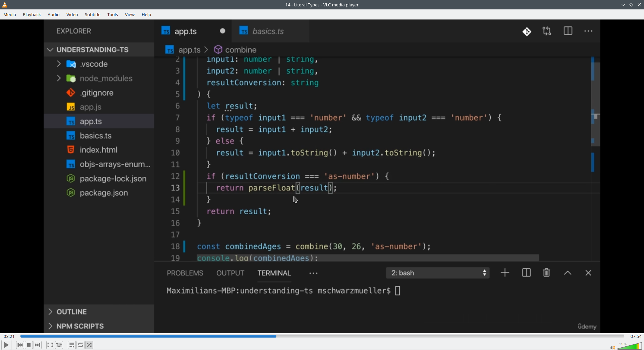Skip to the next media track
This screenshot has height=350, width=644.
click(x=38, y=345)
